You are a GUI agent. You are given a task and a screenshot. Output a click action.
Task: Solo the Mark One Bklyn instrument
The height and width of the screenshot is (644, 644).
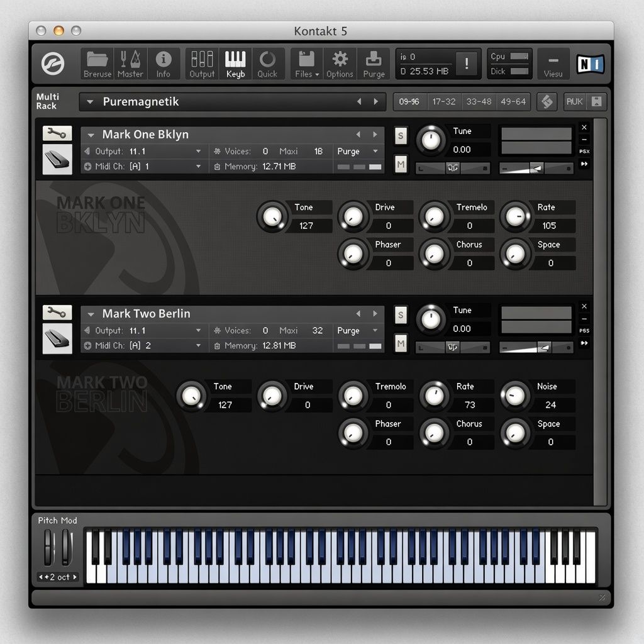(401, 136)
